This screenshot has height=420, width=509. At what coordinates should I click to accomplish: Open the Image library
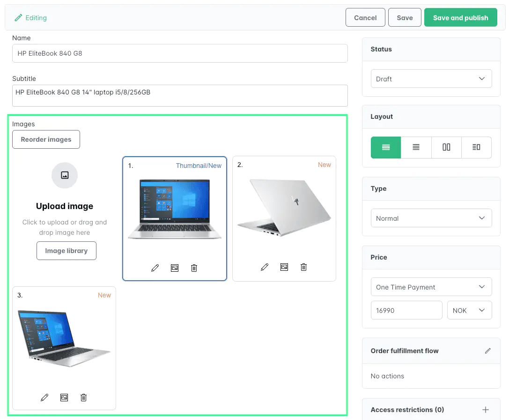(66, 251)
